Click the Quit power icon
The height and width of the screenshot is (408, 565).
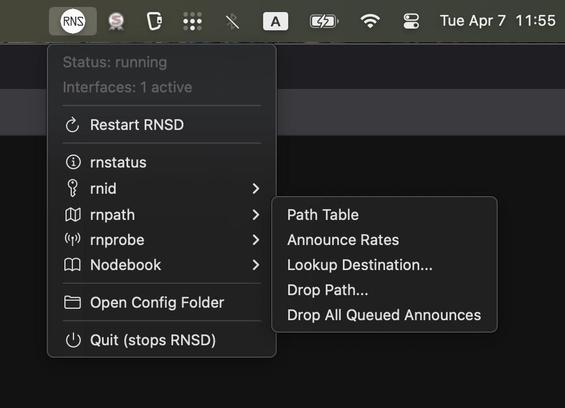(x=73, y=340)
